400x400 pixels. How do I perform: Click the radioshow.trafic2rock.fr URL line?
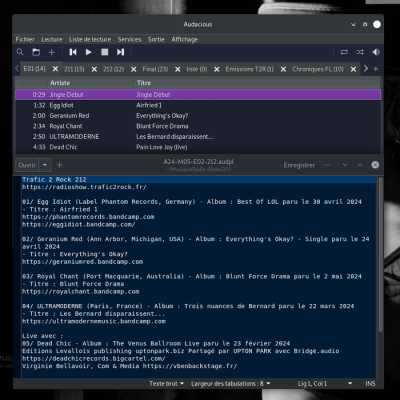click(x=84, y=187)
